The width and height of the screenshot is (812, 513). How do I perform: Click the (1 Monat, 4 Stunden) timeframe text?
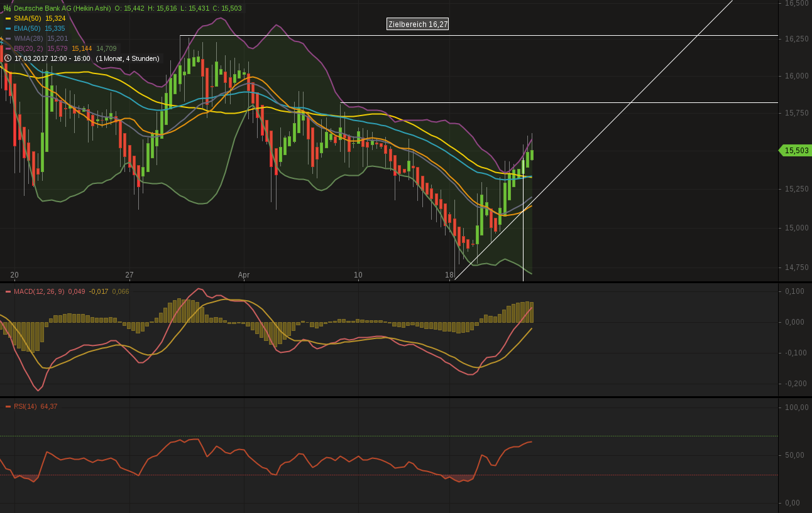pyautogui.click(x=128, y=58)
